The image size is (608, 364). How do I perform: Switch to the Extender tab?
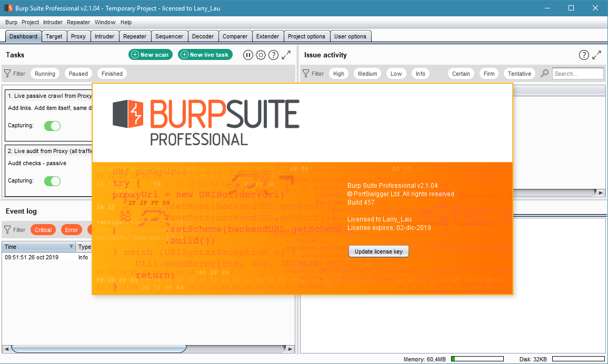coord(267,36)
